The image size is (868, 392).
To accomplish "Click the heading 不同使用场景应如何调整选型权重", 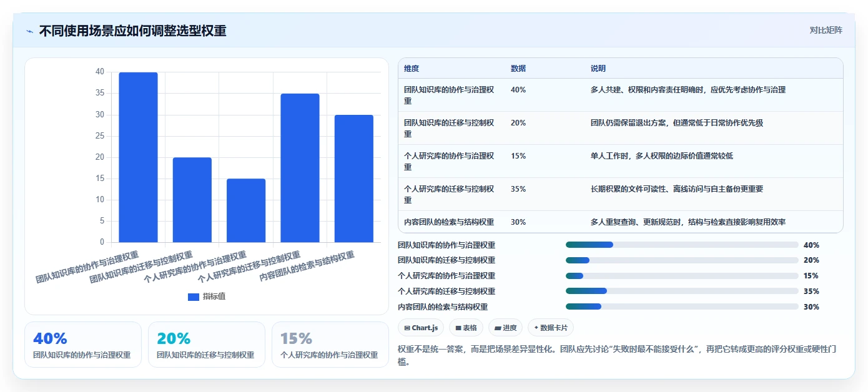I will (x=132, y=31).
